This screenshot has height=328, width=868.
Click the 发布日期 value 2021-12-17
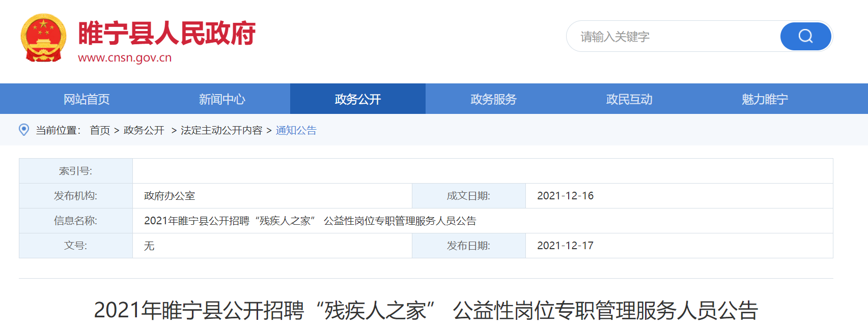(565, 246)
